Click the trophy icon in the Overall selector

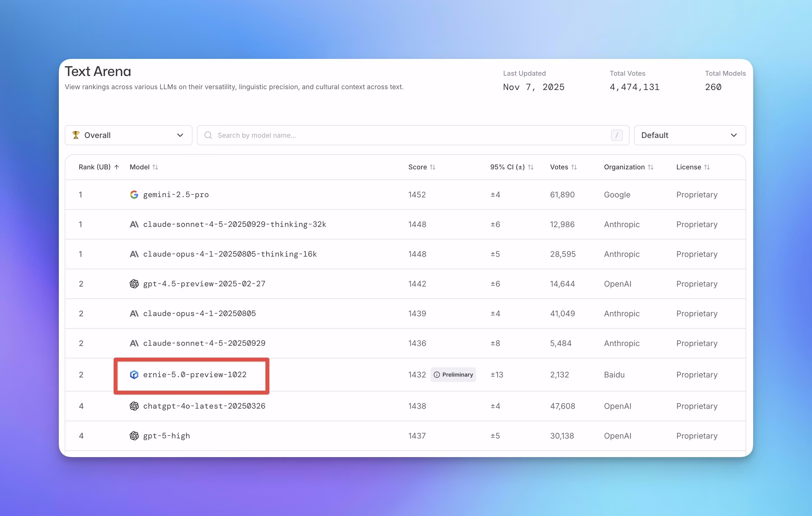click(x=76, y=135)
